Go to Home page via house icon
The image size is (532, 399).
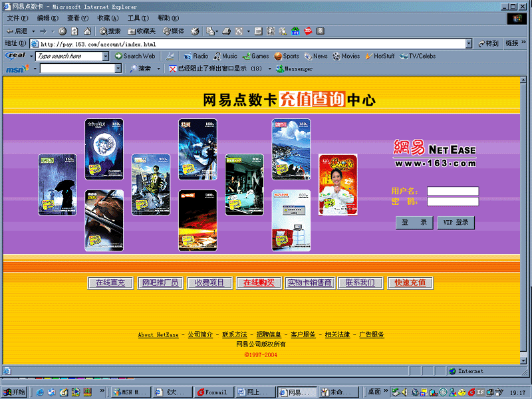click(x=87, y=31)
